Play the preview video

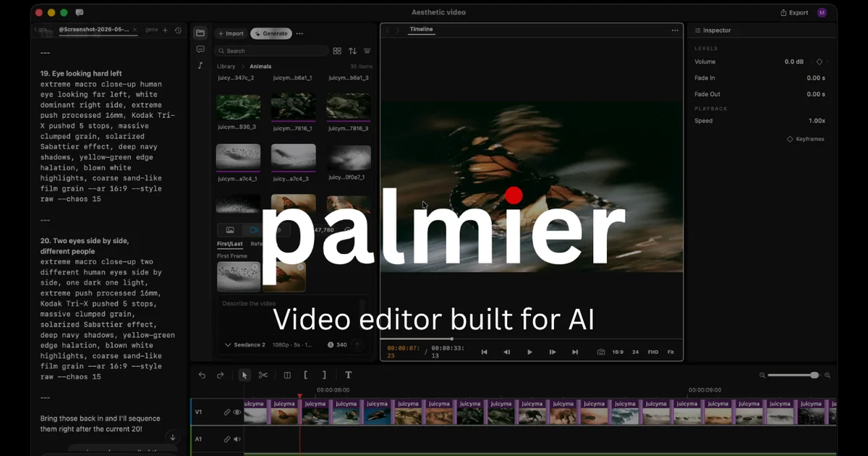point(529,352)
